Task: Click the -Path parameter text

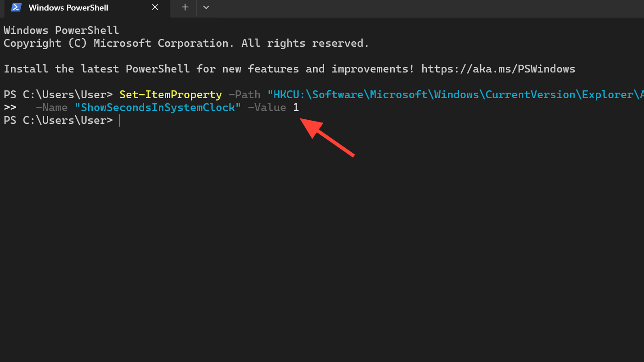Action: click(x=244, y=95)
